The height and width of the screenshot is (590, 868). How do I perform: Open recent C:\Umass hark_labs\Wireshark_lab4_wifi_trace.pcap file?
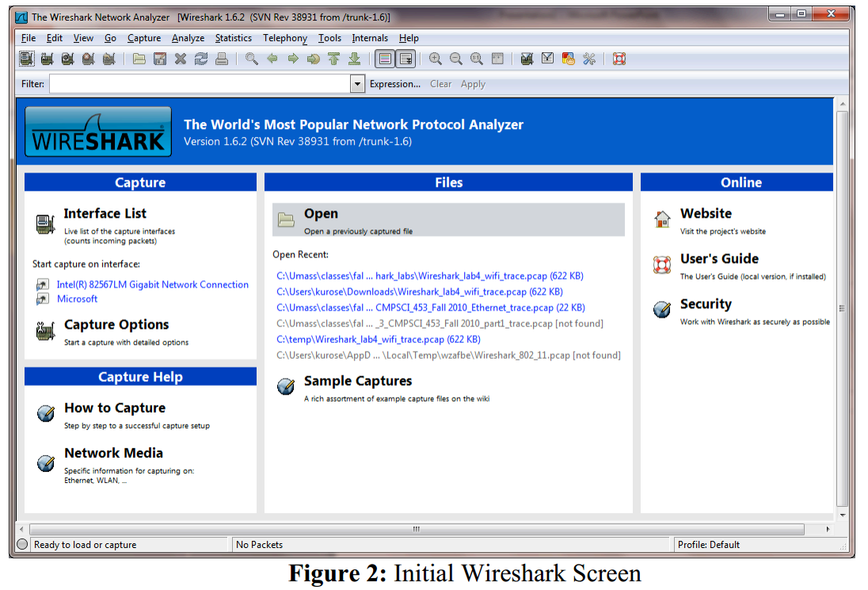pyautogui.click(x=429, y=276)
